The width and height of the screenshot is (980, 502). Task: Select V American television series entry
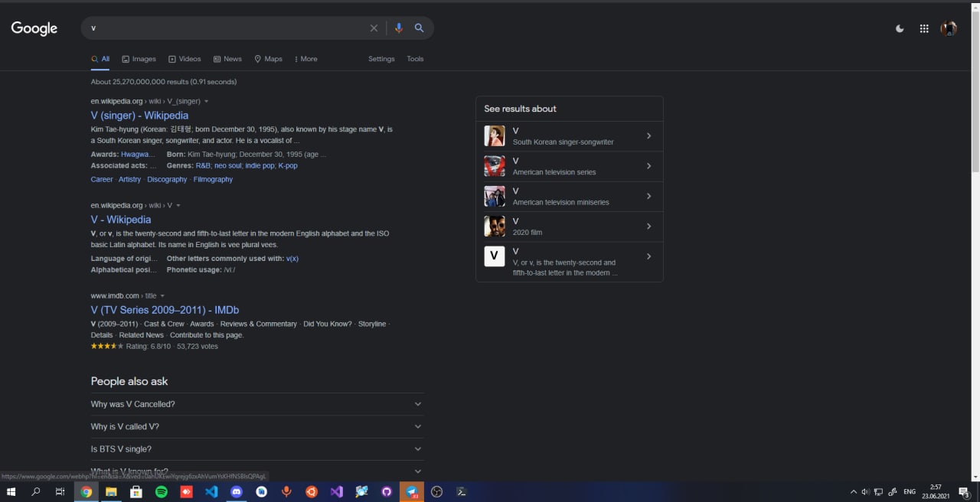tap(569, 166)
